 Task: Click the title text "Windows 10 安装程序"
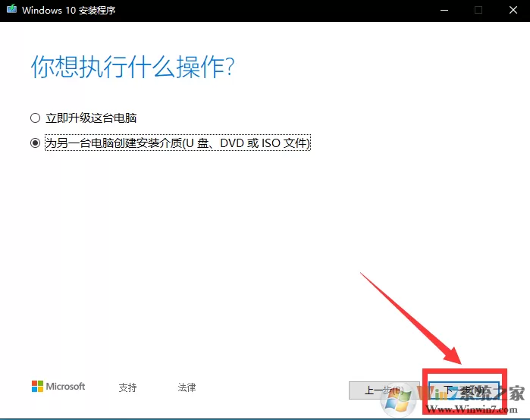point(68,10)
